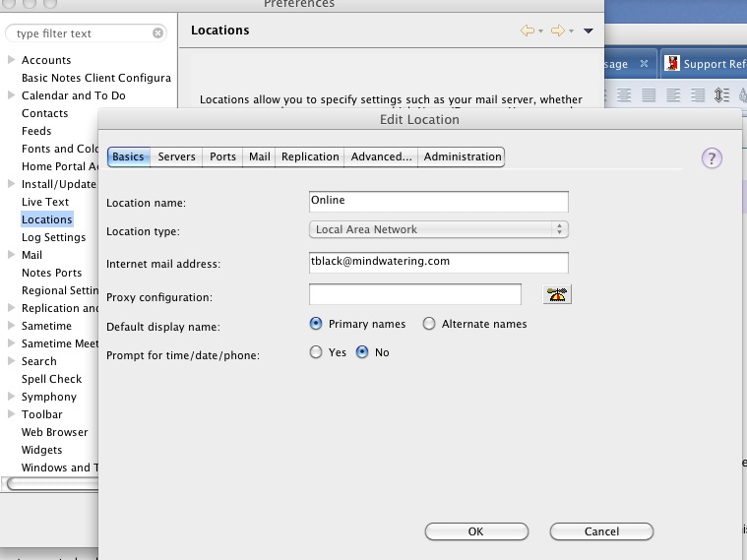Click the help question mark icon
Screen dimensions: 747x560
(x=712, y=158)
